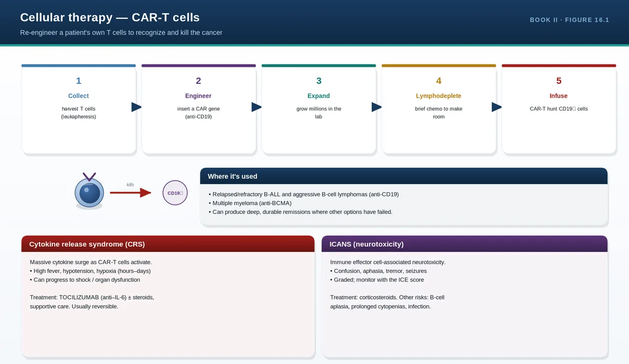The image size is (629, 364).
Task: Click the 'Relapsed/refractory B-ALL' bullet
Action: pyautogui.click(x=303, y=194)
